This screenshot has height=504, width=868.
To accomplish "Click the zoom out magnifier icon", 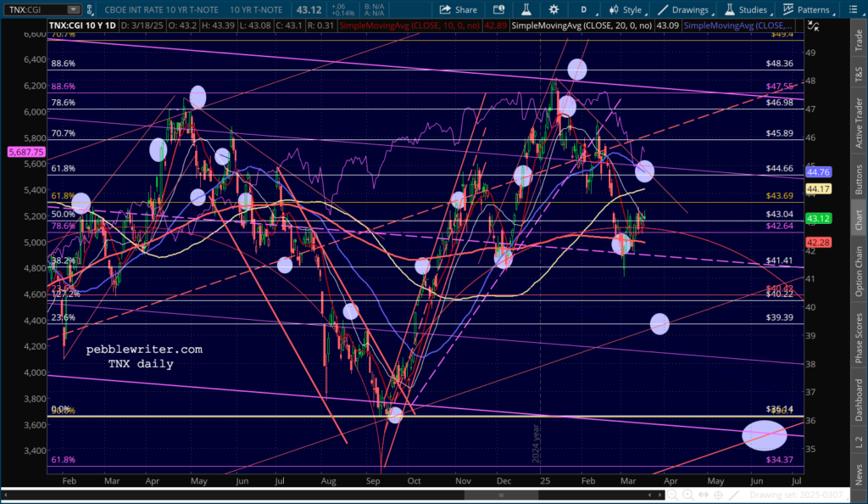I will point(672,495).
